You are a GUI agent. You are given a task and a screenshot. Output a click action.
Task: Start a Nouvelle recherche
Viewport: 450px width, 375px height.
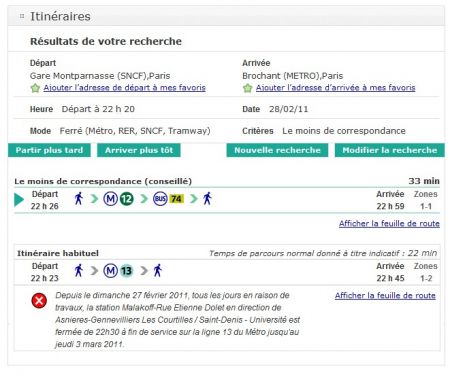[277, 150]
